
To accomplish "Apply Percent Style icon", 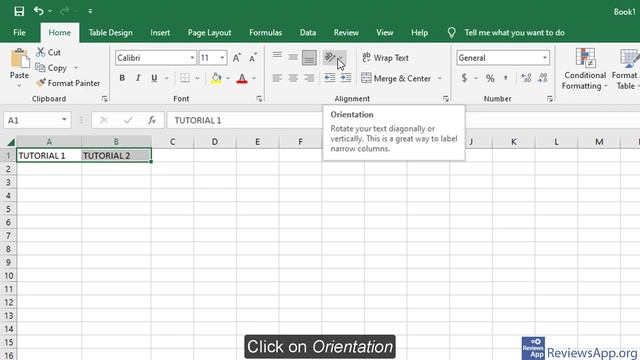I will (x=490, y=78).
